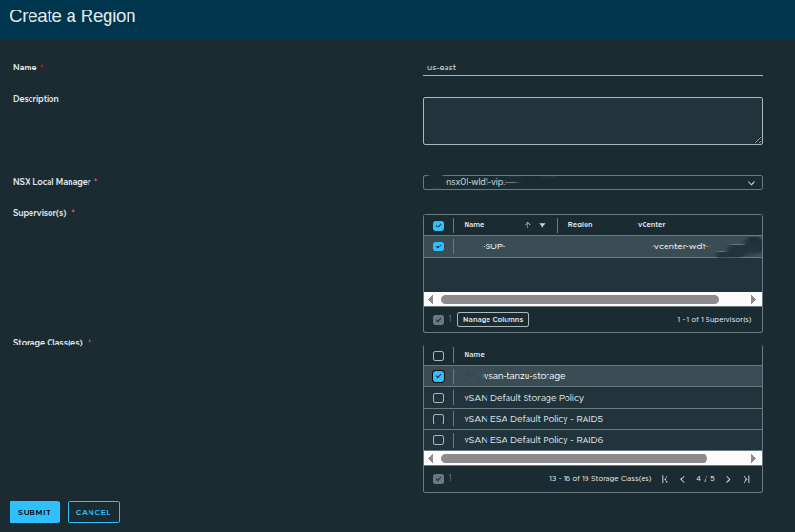Click the Submit button

tap(34, 512)
